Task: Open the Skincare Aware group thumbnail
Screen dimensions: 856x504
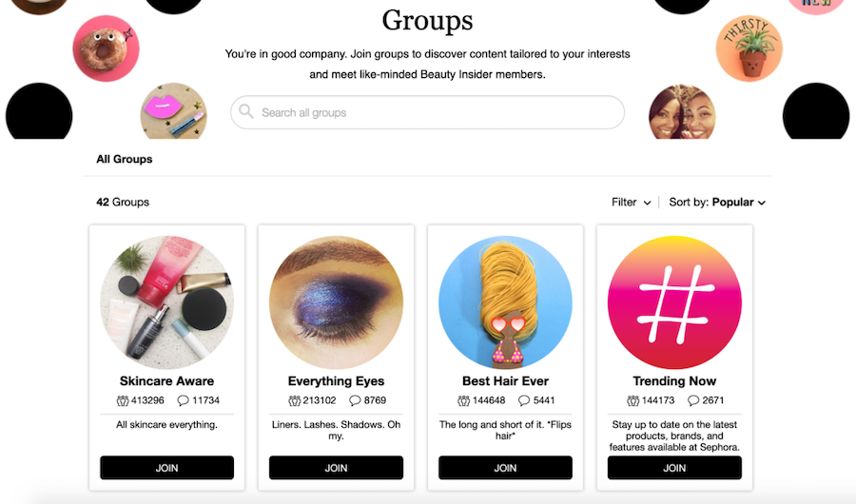Action: [167, 302]
